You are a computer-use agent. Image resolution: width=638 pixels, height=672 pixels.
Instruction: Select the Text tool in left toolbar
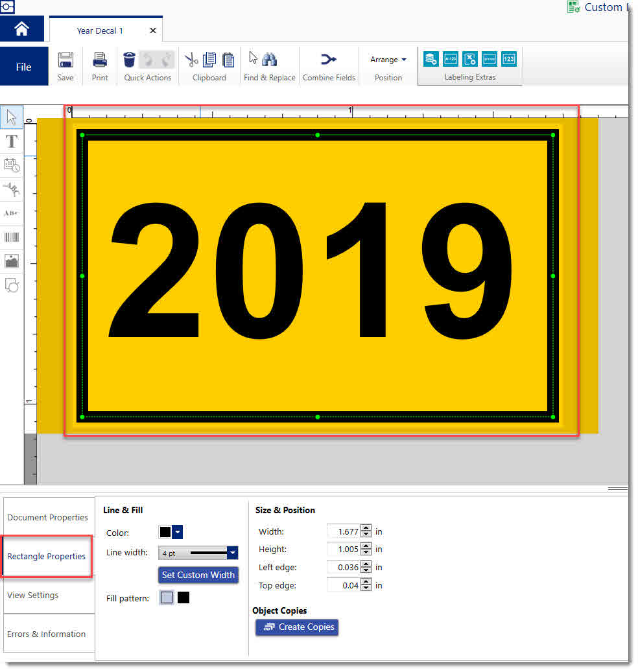[12, 141]
